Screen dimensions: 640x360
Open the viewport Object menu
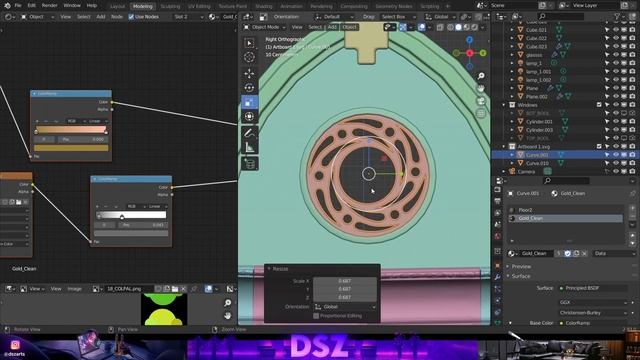pyautogui.click(x=349, y=27)
